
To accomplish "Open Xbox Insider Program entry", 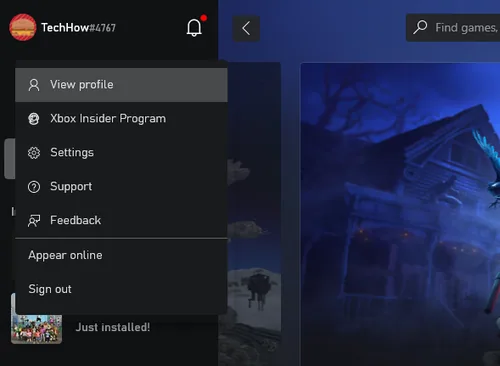I will [x=121, y=119].
